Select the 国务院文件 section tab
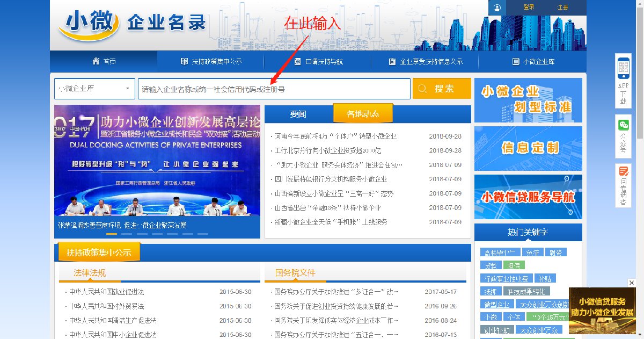 [295, 273]
